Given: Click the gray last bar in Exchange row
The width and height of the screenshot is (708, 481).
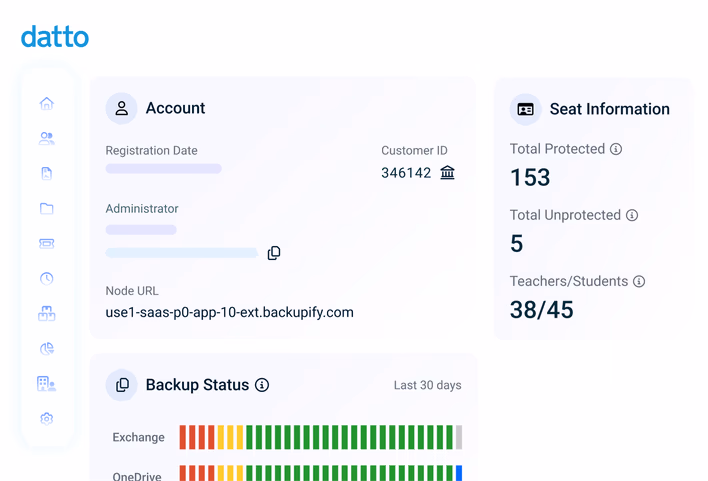Looking at the screenshot, I should 459,437.
